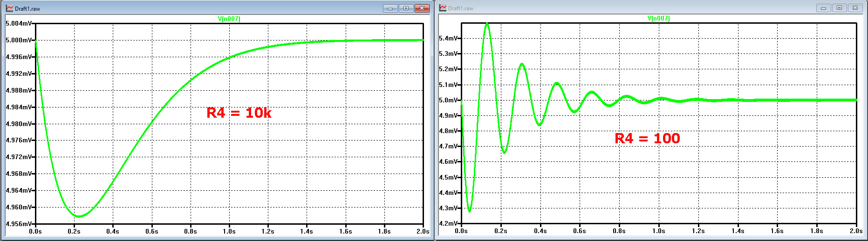Click 1.2s on the R4 = 100 plot time axis

tap(698, 231)
